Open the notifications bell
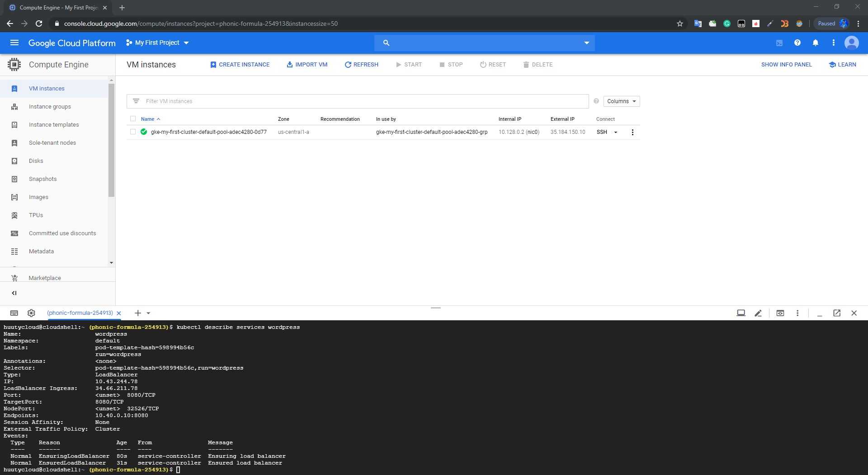 [816, 43]
